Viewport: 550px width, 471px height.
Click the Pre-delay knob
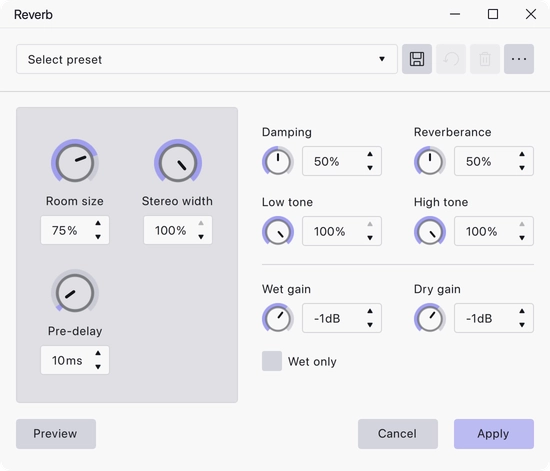[75, 292]
